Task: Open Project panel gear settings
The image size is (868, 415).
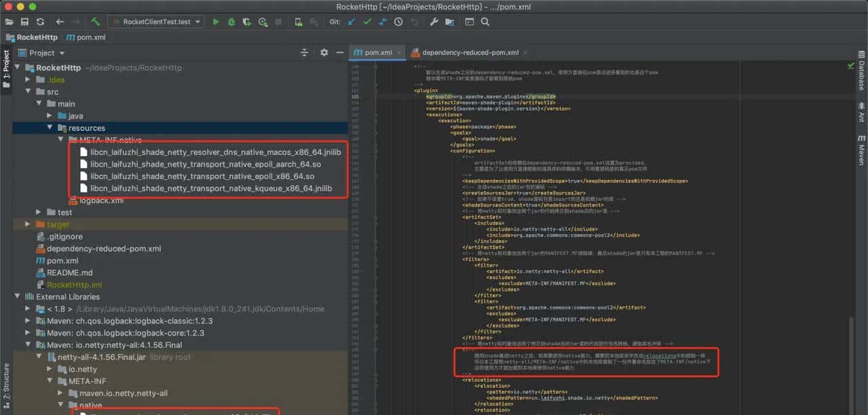Action: (324, 52)
